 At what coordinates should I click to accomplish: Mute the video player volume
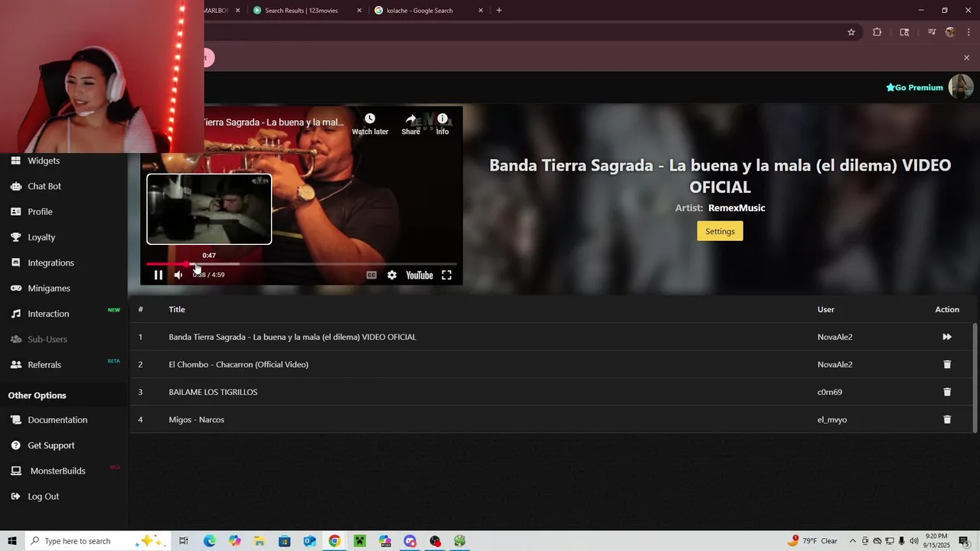pos(178,275)
